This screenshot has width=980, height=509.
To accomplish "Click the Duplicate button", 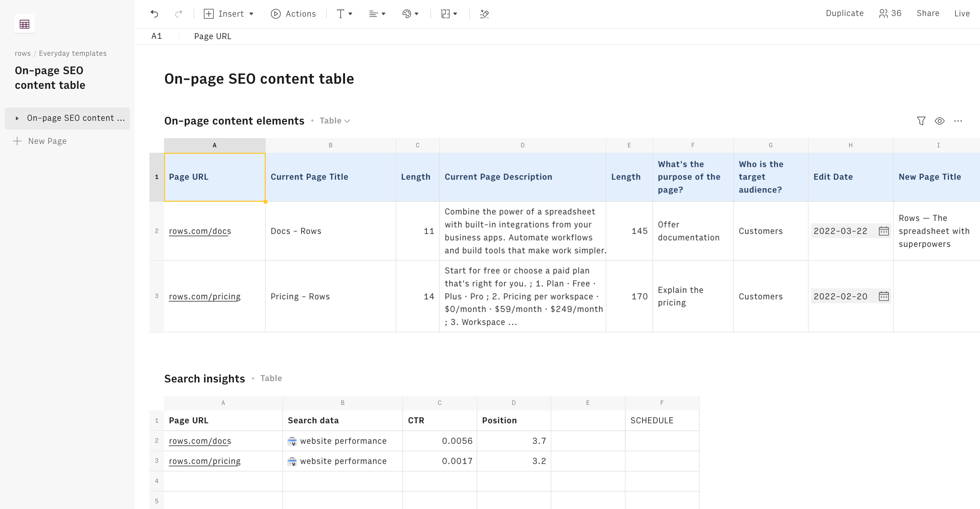I will point(844,13).
